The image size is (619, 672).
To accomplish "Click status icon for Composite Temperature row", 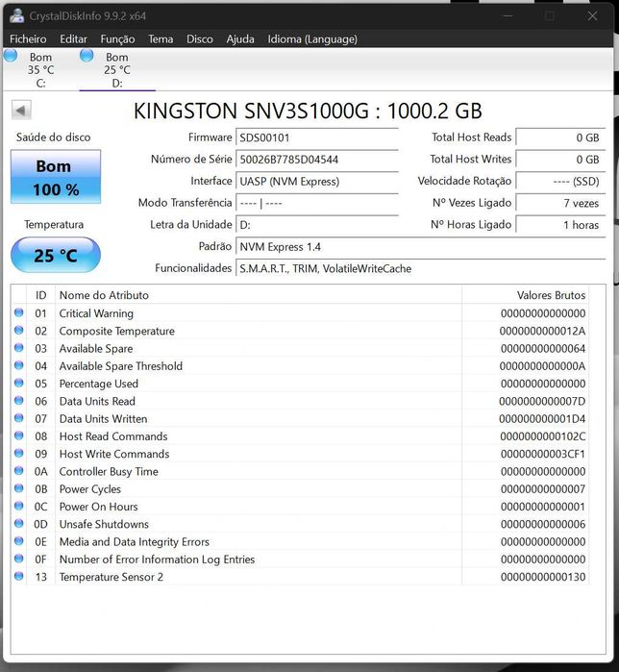I will pyautogui.click(x=19, y=330).
